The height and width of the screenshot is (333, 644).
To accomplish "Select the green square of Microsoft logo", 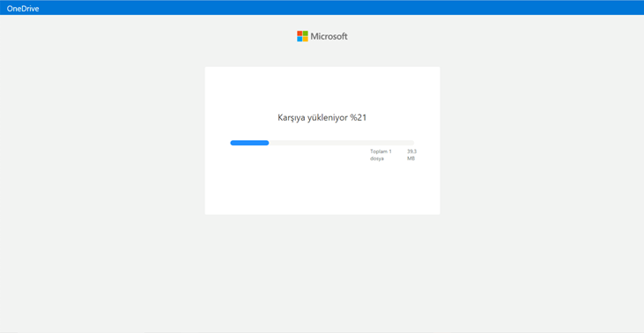I will [305, 33].
